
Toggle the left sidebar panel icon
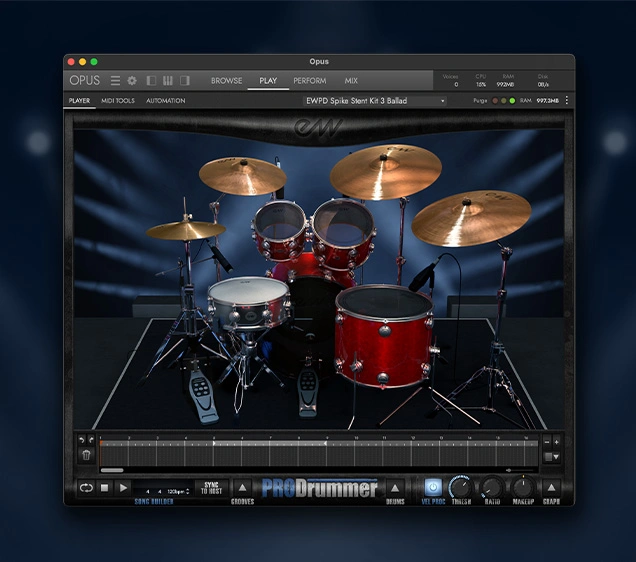coord(151,81)
